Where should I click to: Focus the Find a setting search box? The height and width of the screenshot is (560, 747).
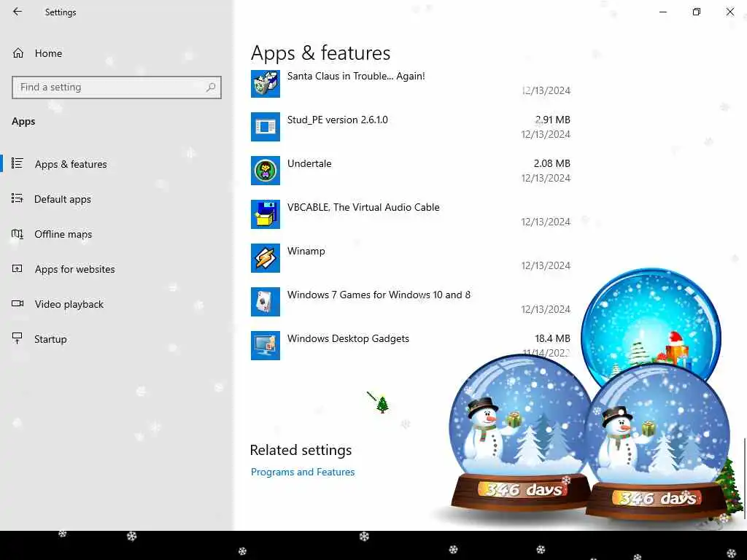click(117, 87)
